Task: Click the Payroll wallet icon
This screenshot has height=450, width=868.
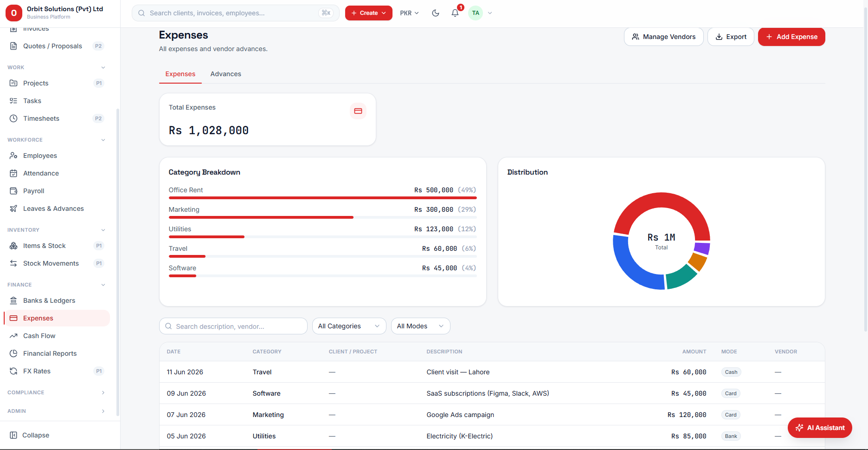Action: (13, 191)
